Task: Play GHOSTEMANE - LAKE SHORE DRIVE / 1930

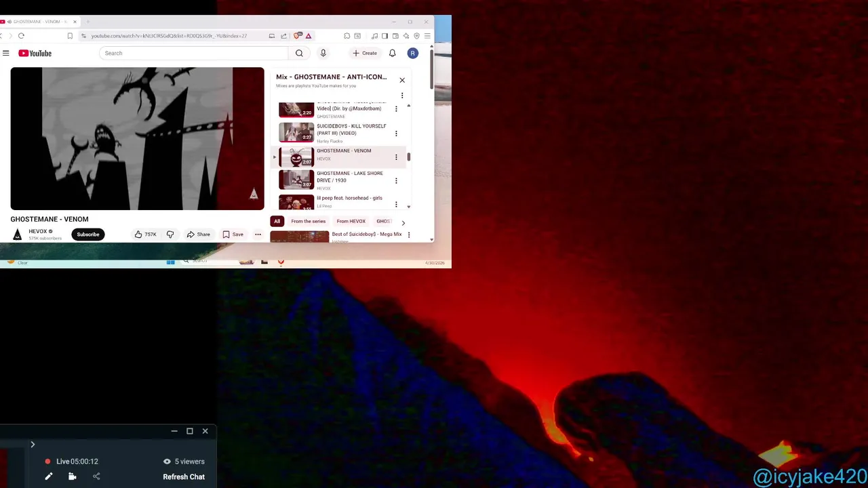Action: pyautogui.click(x=350, y=176)
